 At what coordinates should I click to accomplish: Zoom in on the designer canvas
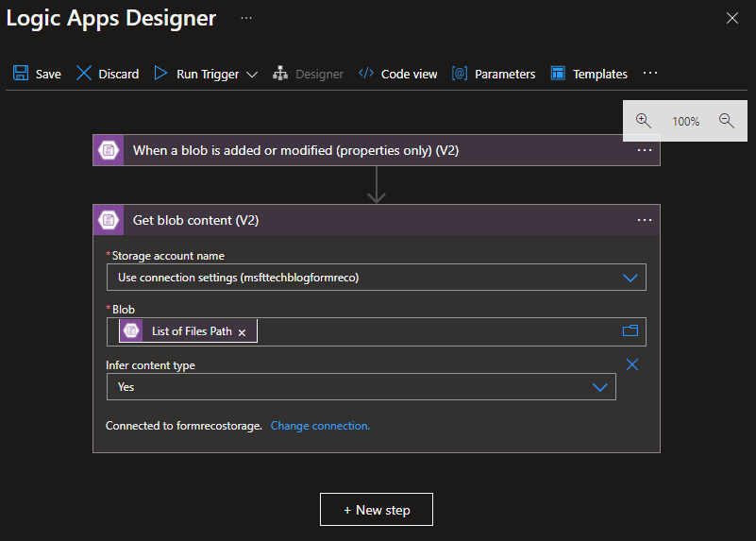644,121
